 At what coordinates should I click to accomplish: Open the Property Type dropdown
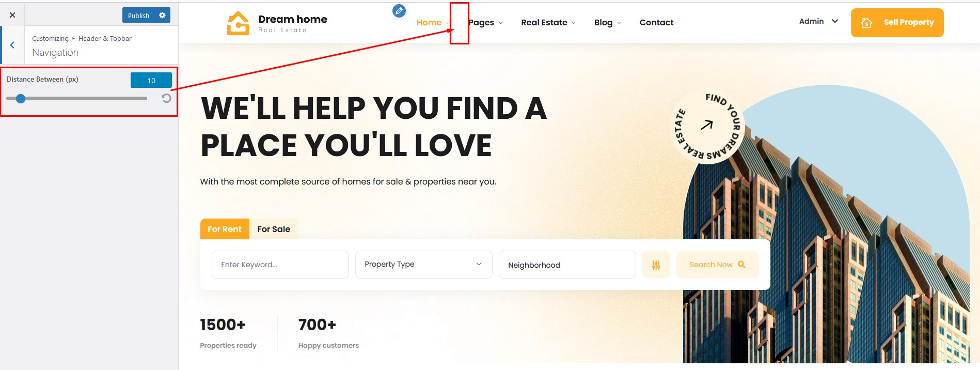tap(423, 265)
